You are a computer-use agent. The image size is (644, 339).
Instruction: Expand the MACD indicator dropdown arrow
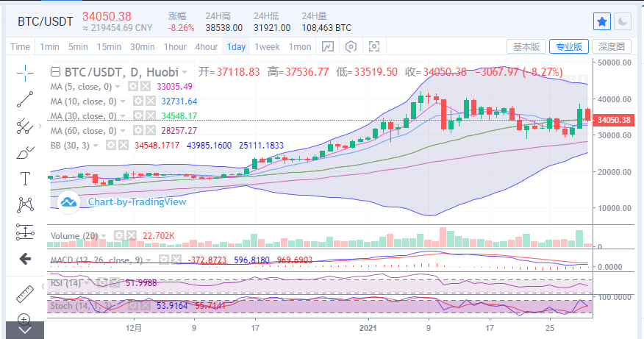(149, 260)
